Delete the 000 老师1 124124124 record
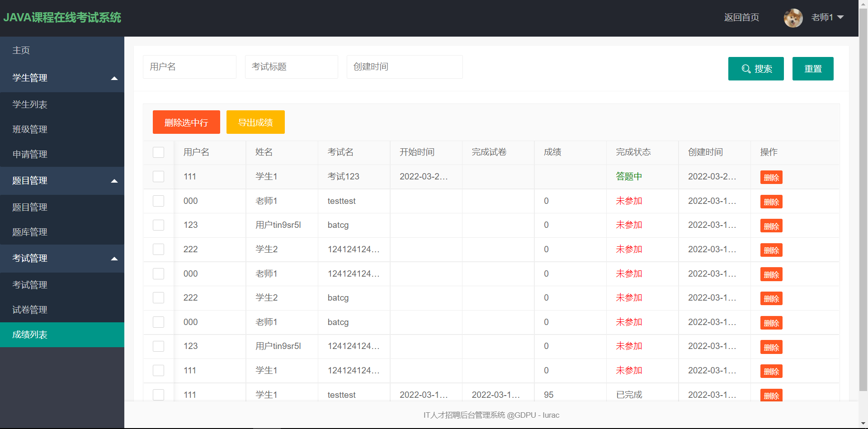The height and width of the screenshot is (429, 868). [x=771, y=274]
